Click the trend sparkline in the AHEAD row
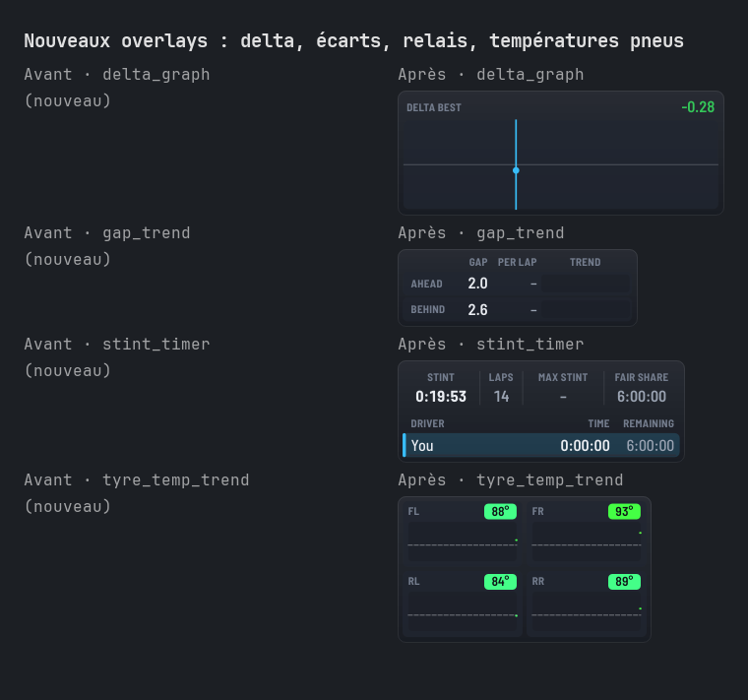 586,284
